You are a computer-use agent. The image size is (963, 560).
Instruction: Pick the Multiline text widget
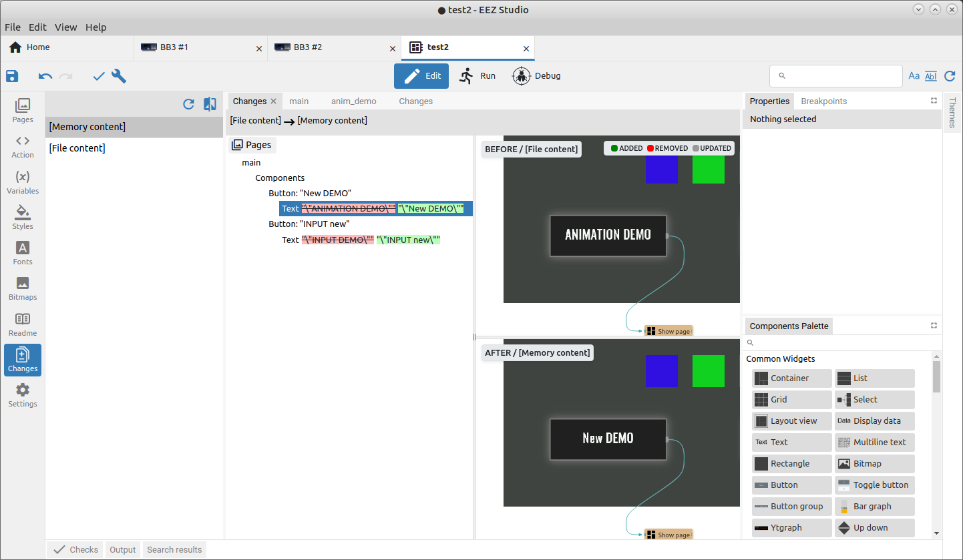click(875, 443)
